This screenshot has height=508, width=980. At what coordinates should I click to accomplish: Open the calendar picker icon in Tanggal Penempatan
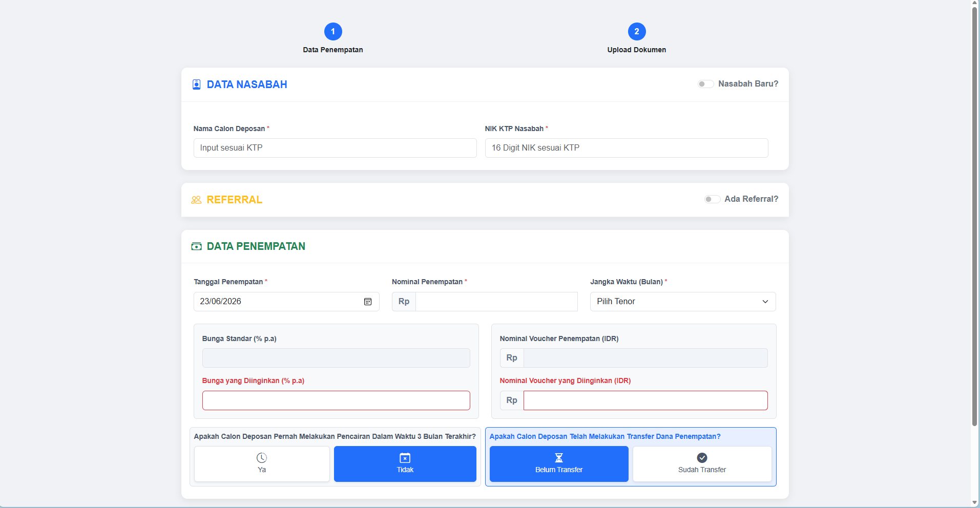click(368, 302)
